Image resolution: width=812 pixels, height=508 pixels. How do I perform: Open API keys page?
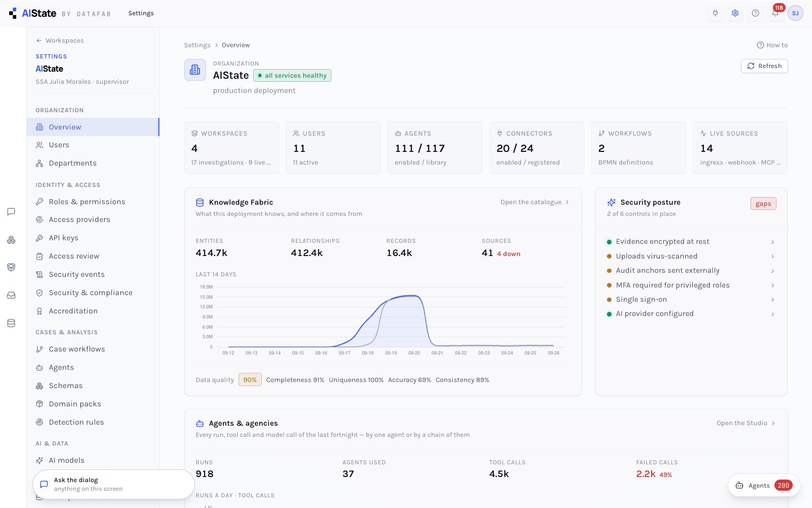coord(93,238)
